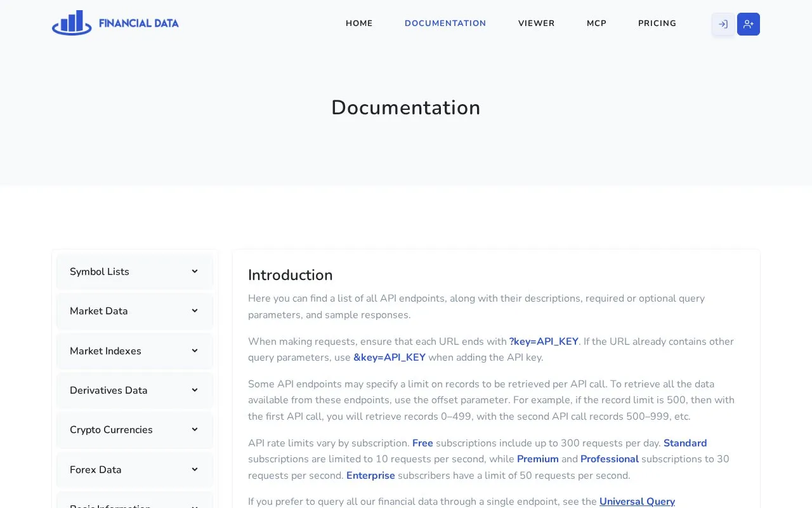Click the Enterprise subscription text

[370, 476]
